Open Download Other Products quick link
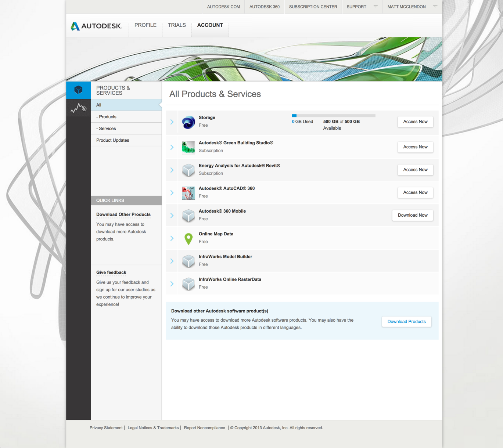 pyautogui.click(x=123, y=214)
